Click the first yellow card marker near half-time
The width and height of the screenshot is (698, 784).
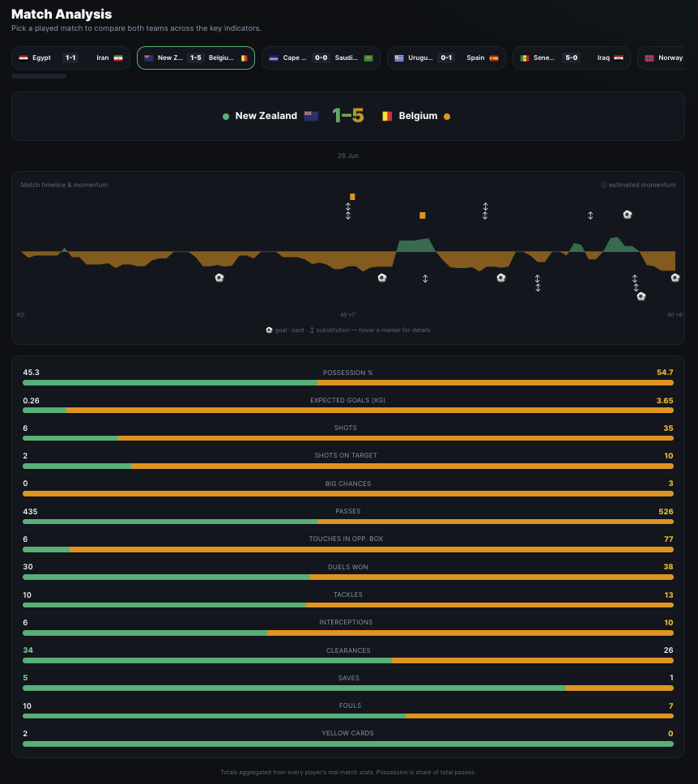(352, 197)
